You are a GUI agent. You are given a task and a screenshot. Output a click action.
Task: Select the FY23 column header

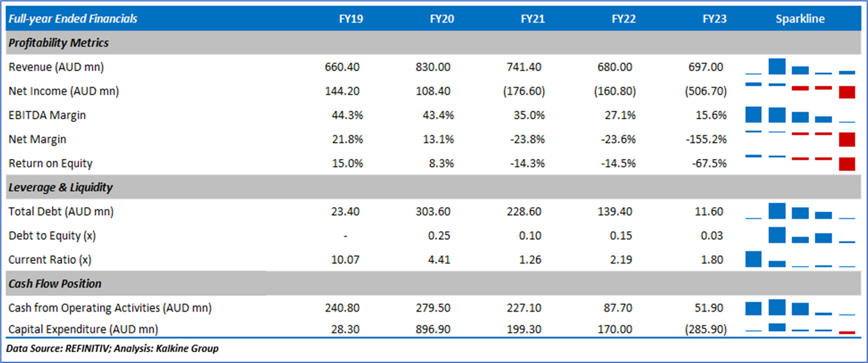click(714, 19)
